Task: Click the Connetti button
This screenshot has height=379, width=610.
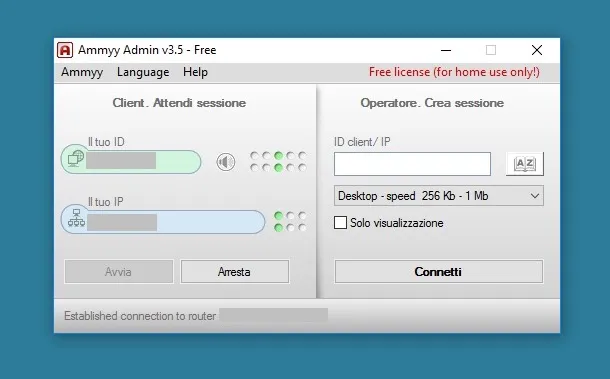Action: [439, 272]
